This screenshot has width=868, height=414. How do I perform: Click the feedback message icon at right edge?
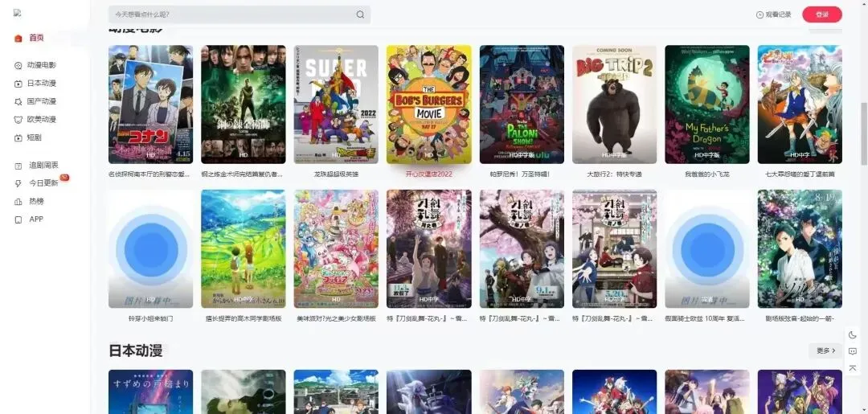pyautogui.click(x=853, y=351)
